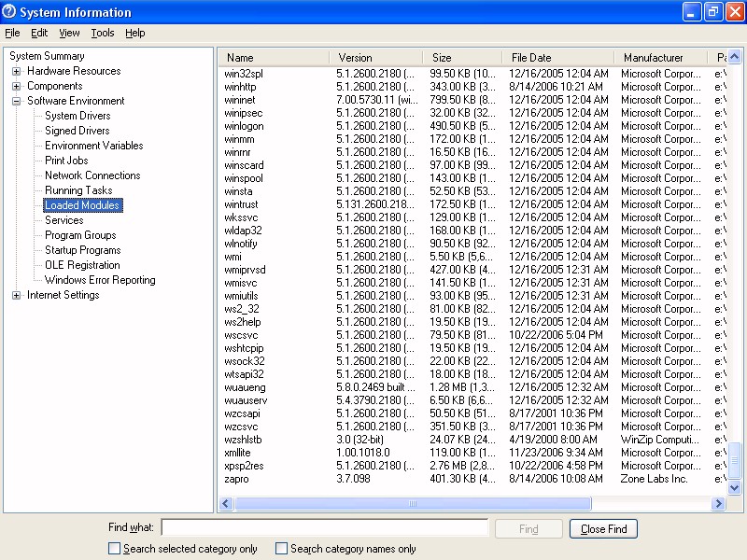Expand the Internet Settings node
Screen dimensions: 747x560
(x=17, y=295)
